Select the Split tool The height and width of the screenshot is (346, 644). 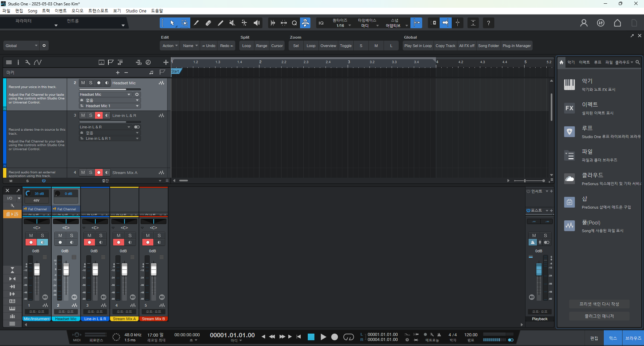coord(196,23)
